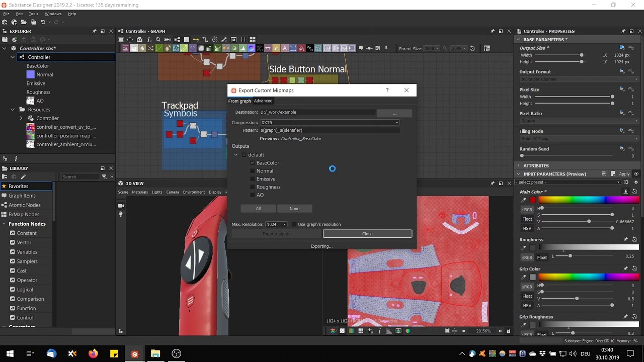This screenshot has width=644, height=362.
Task: Expand the Resources item in the Explorer tree
Action: [x=12, y=109]
